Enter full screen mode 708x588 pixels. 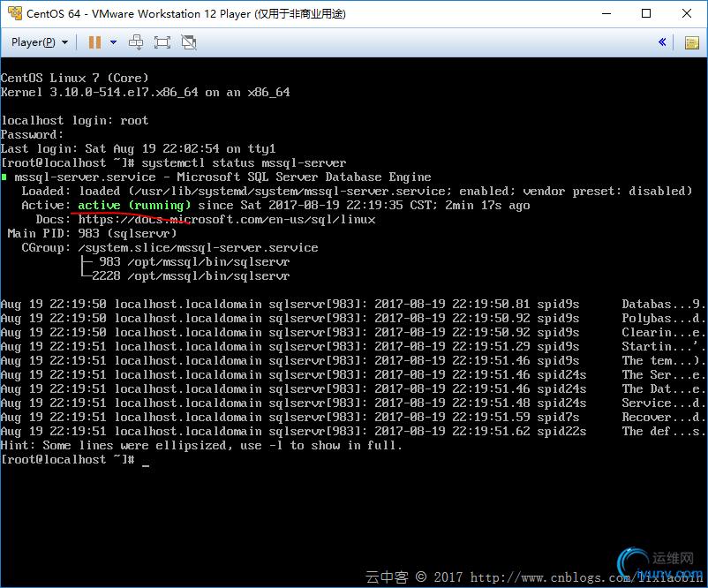[162, 42]
